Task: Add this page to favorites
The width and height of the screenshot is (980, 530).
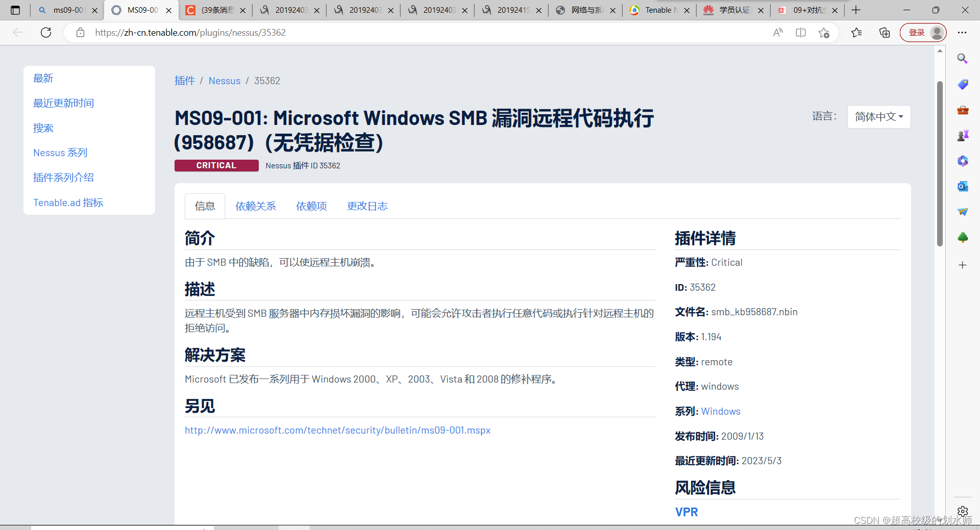Action: [824, 33]
